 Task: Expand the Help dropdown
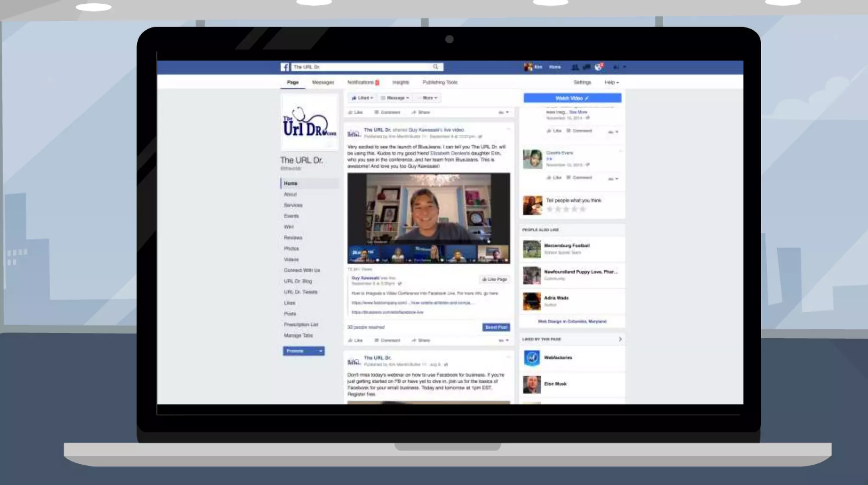click(611, 82)
